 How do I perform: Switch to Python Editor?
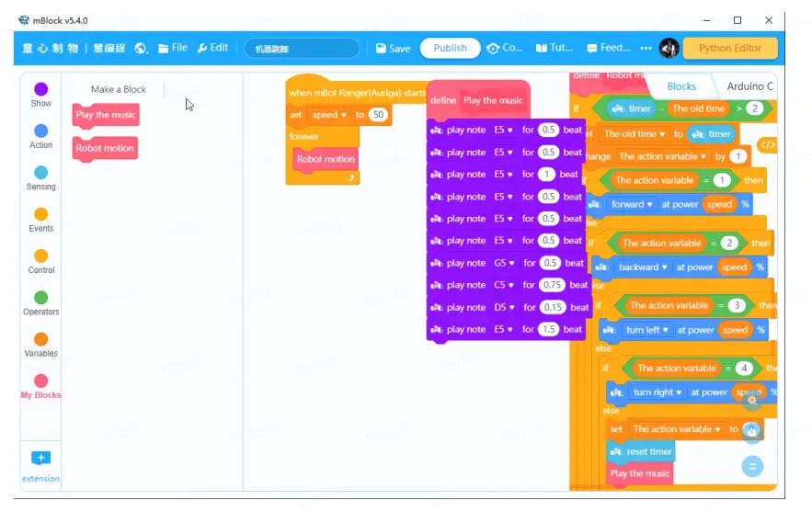(x=730, y=48)
